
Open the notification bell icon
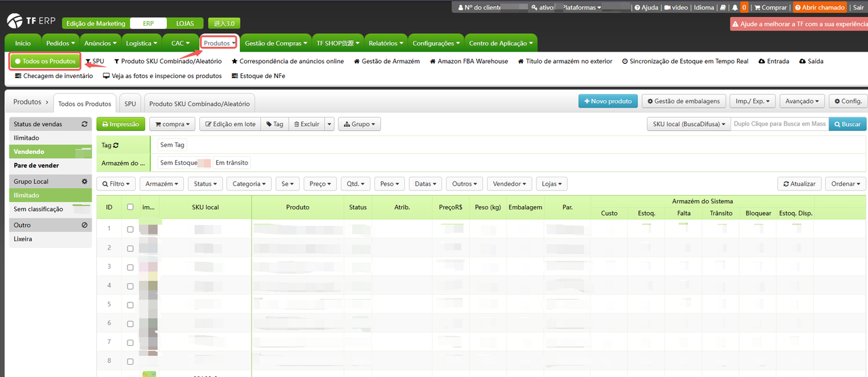point(735,7)
